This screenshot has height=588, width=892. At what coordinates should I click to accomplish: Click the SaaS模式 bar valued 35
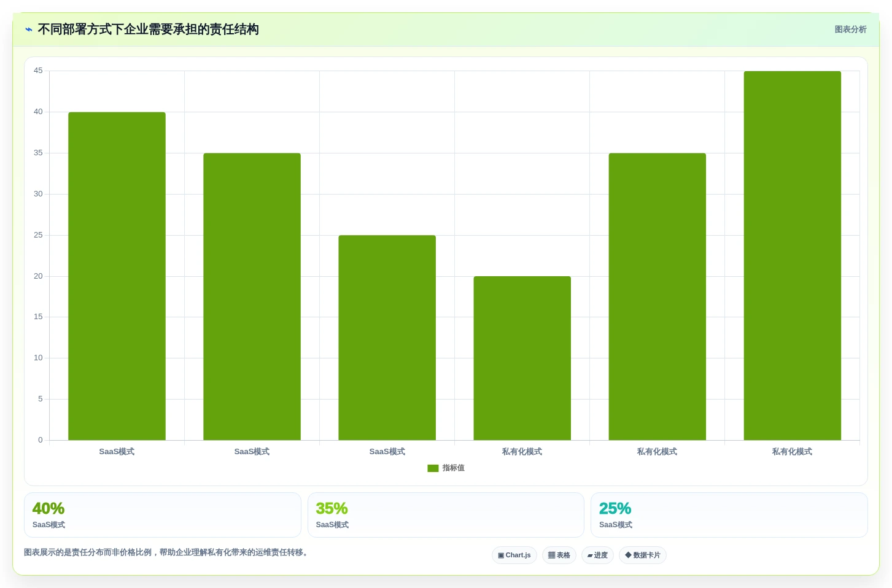click(252, 296)
